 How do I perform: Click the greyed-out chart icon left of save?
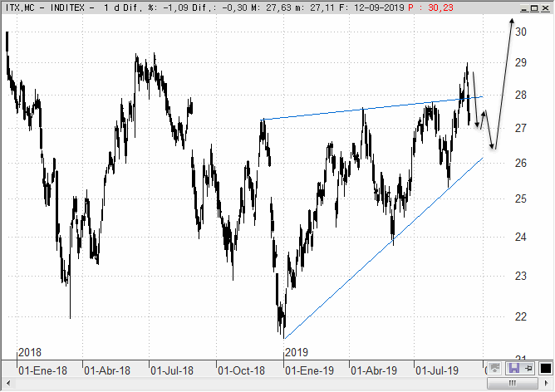[x=494, y=368]
